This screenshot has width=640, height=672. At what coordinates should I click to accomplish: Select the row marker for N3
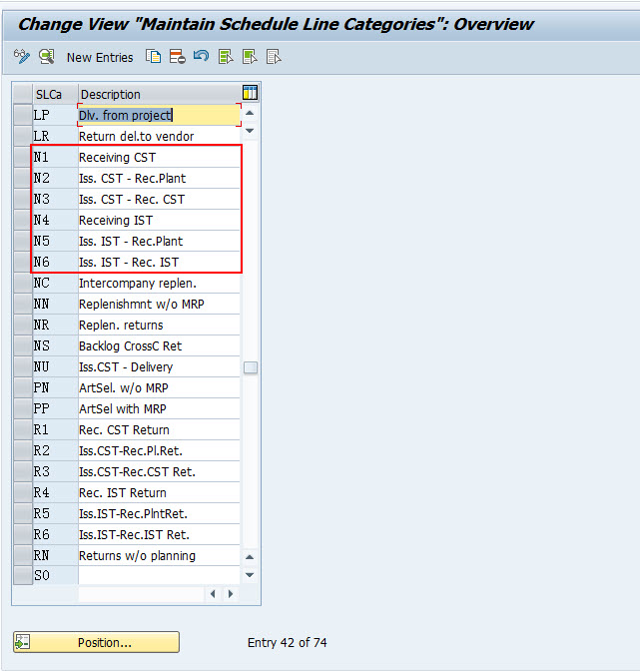[x=23, y=199]
